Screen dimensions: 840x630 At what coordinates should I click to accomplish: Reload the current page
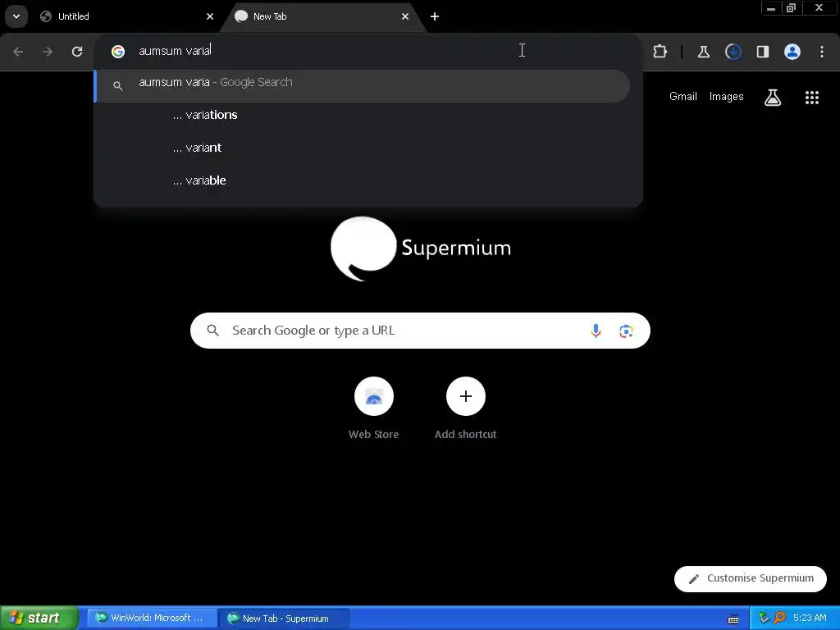[77, 52]
